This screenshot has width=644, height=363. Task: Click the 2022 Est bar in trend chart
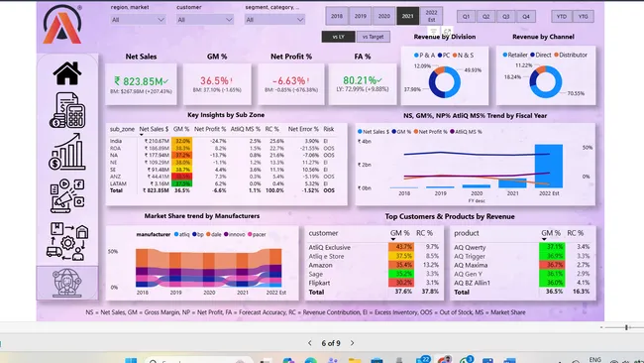(x=549, y=166)
